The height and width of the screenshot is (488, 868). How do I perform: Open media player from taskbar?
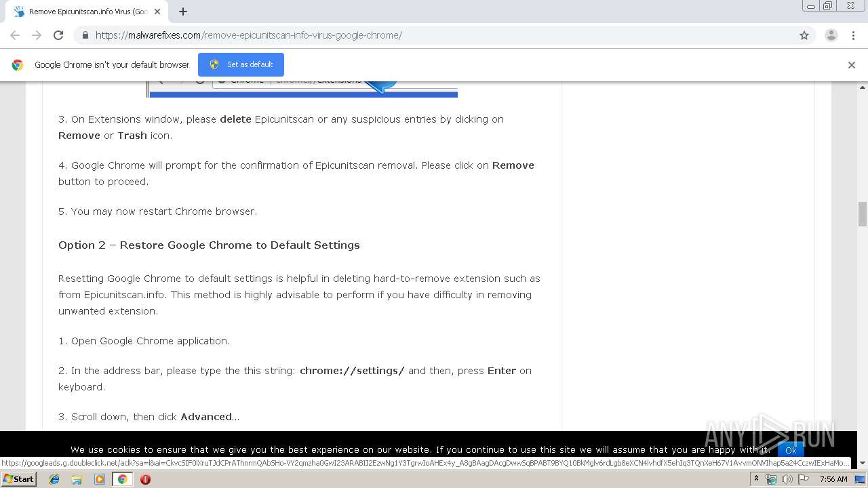click(99, 479)
